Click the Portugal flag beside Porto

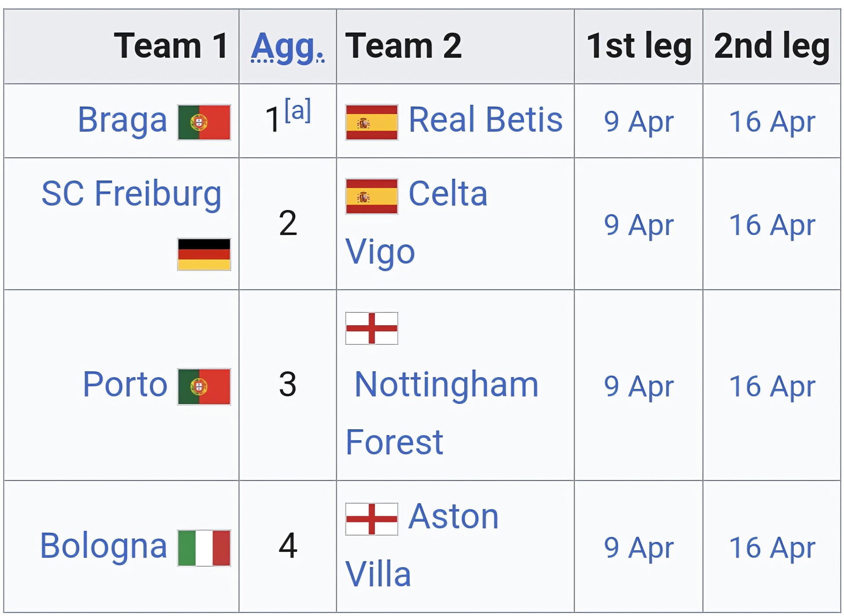click(204, 386)
